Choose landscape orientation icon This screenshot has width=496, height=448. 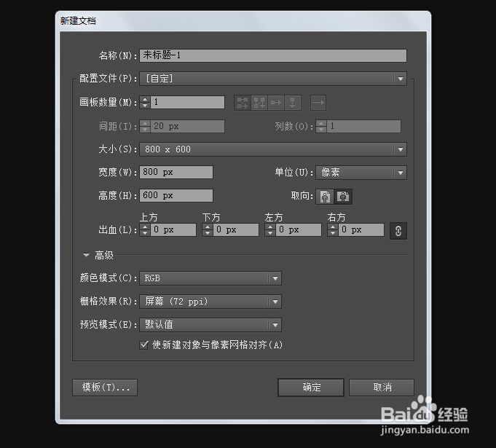coord(343,197)
